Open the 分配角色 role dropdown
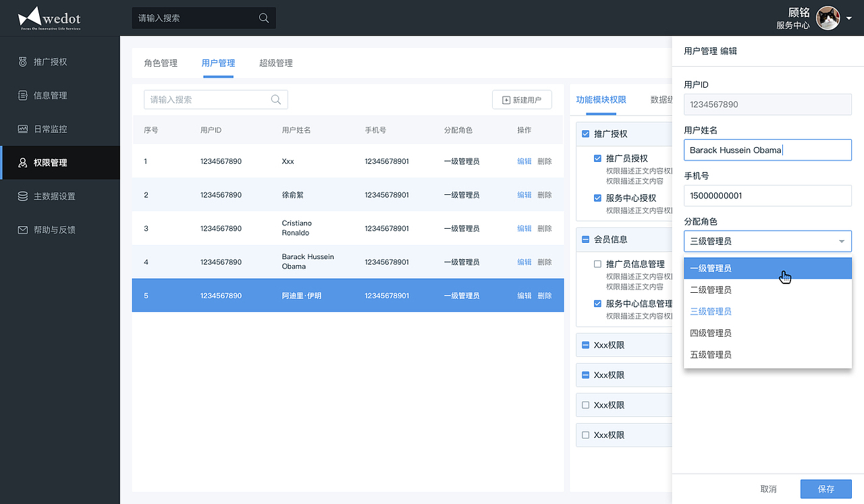Viewport: 864px width, 504px height. point(767,241)
